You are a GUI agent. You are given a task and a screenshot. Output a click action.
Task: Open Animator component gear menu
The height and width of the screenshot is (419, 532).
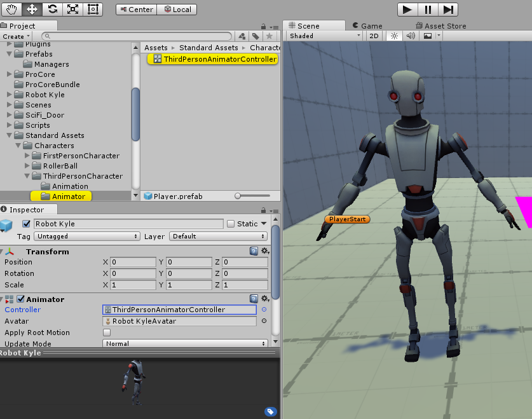[265, 299]
